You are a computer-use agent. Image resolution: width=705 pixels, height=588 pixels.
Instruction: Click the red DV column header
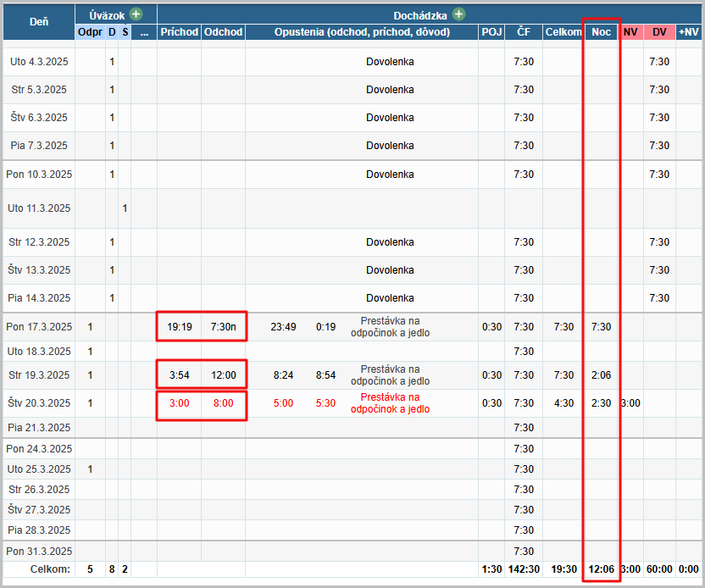[x=659, y=32]
